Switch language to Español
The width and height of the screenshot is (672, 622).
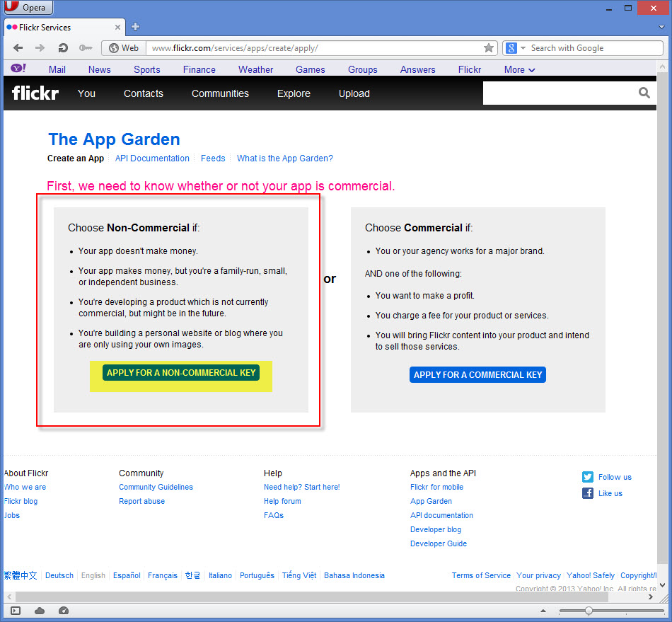coord(127,575)
